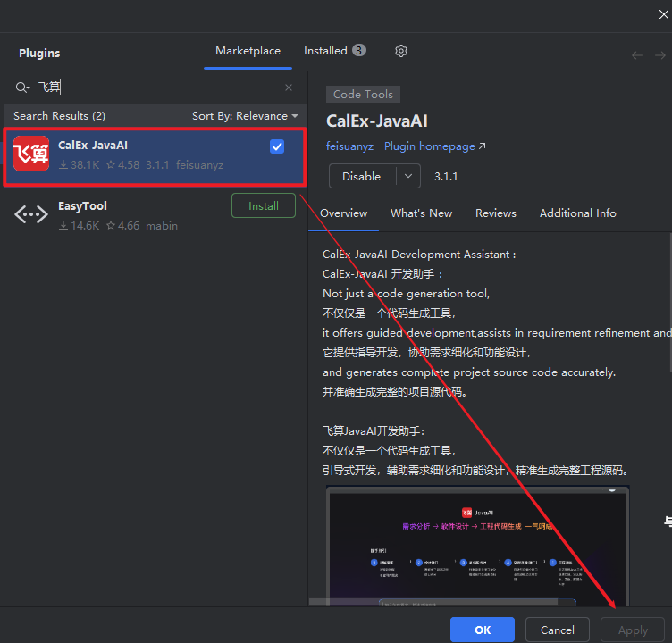The height and width of the screenshot is (643, 672).
Task: Close the Plugins dialog window
Action: click(663, 14)
